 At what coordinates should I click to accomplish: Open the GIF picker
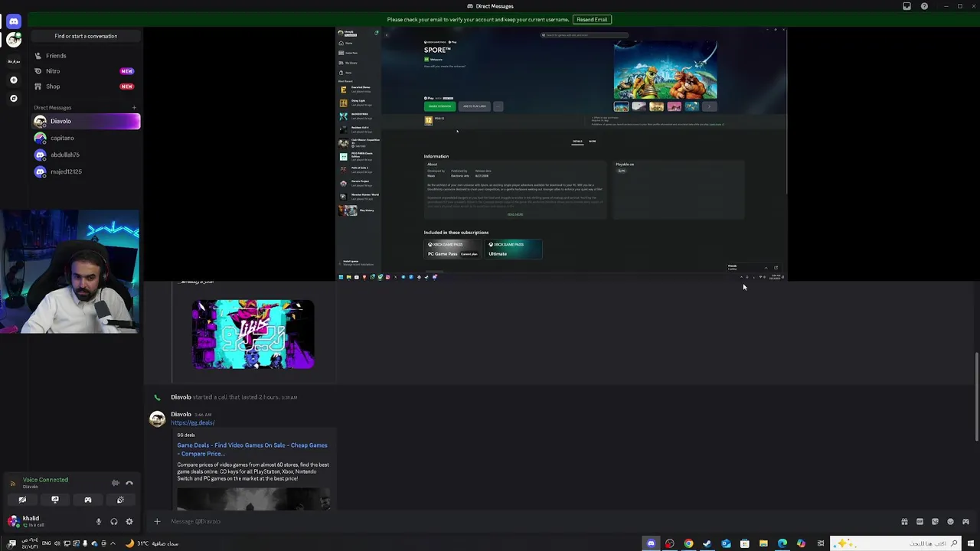pyautogui.click(x=920, y=522)
